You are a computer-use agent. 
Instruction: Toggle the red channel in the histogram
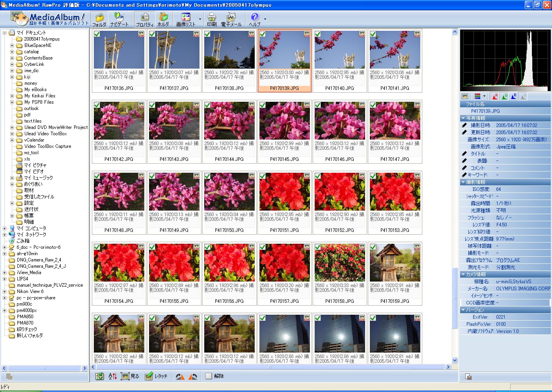[x=494, y=96]
